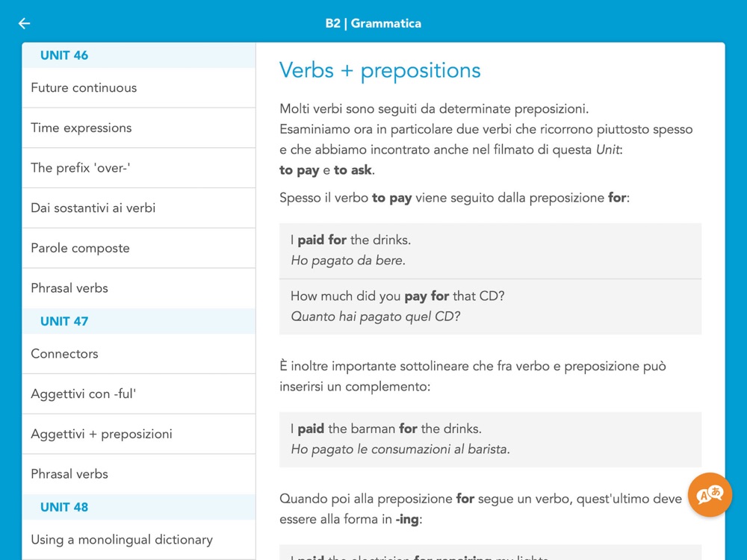Click the UNIT 47 section header
The height and width of the screenshot is (560, 747).
(x=64, y=321)
